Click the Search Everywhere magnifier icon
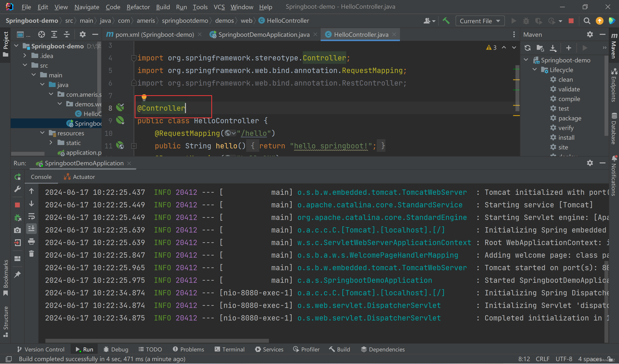This screenshot has width=619, height=364. click(587, 21)
